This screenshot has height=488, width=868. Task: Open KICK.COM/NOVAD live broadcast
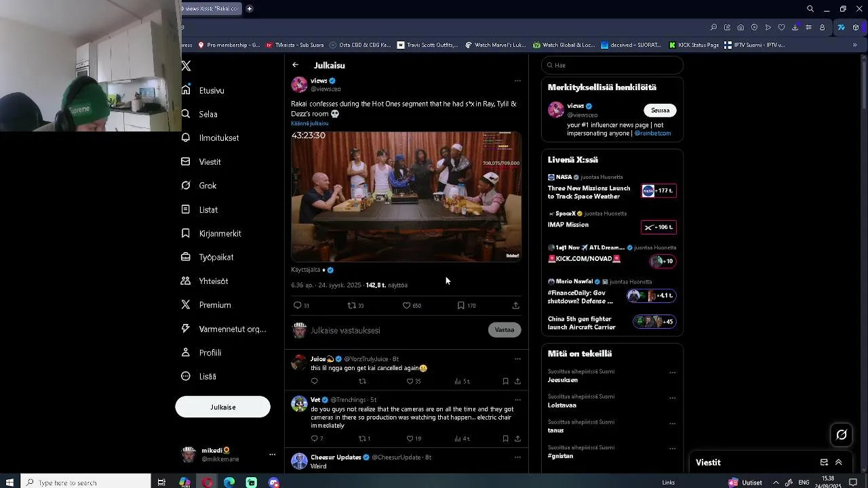point(612,256)
